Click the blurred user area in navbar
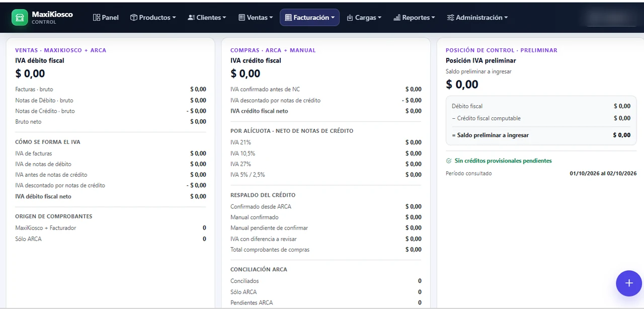The image size is (644, 309). click(611, 18)
